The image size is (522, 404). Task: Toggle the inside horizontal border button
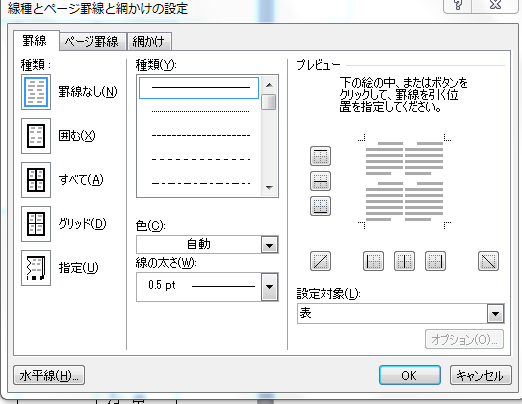pos(320,181)
